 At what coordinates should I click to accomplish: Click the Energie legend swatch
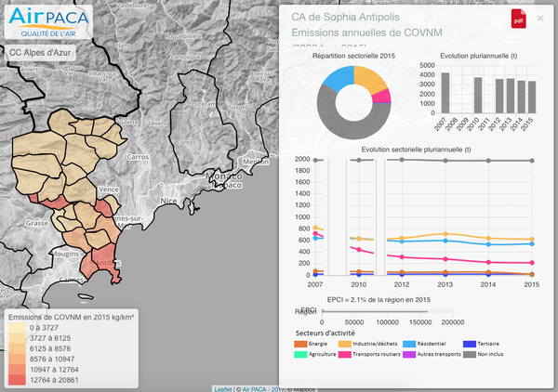(x=301, y=344)
